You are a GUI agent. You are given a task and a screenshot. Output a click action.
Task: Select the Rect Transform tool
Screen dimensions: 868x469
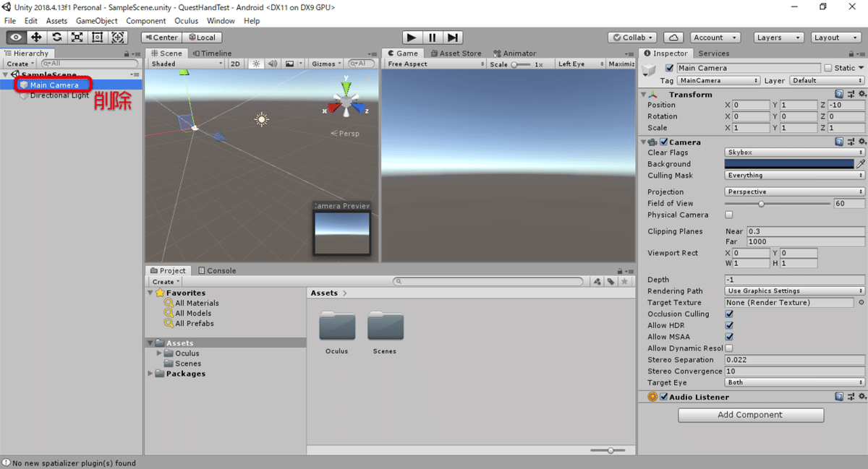click(x=97, y=37)
